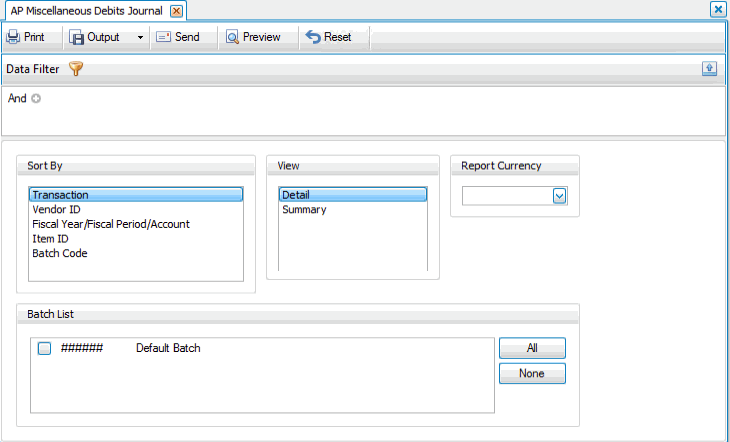Add a filter condition with plus icon
The width and height of the screenshot is (730, 442).
[36, 99]
